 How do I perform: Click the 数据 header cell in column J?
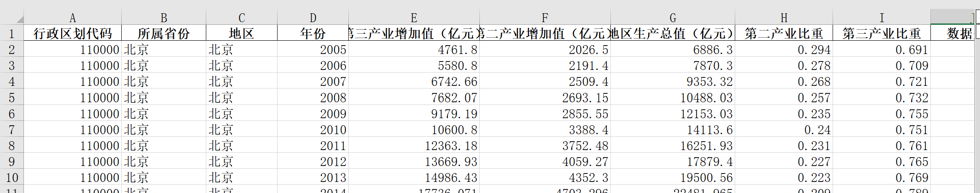952,33
